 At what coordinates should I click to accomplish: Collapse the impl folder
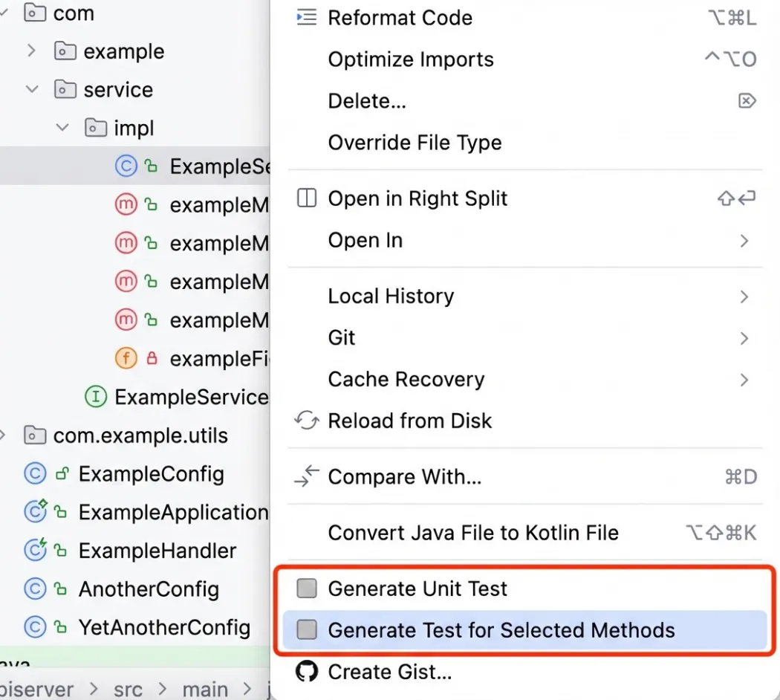(x=62, y=128)
